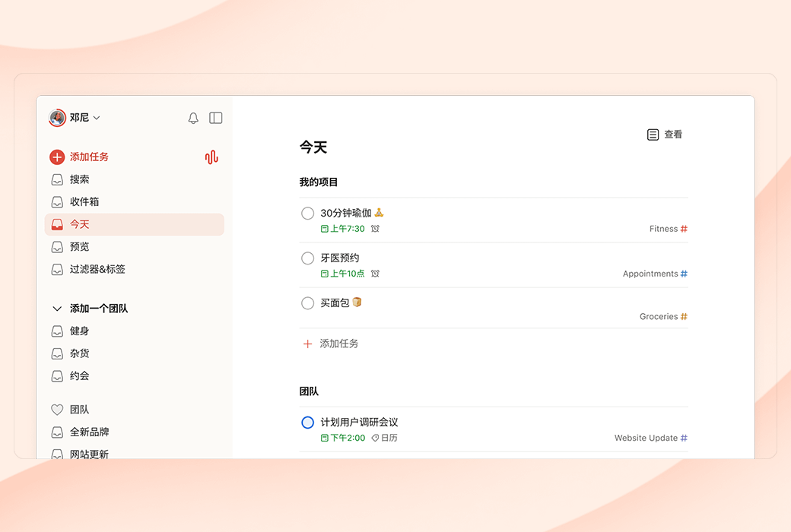The width and height of the screenshot is (791, 532).
Task: Mark 计划用户调研会议 as complete
Action: (307, 422)
